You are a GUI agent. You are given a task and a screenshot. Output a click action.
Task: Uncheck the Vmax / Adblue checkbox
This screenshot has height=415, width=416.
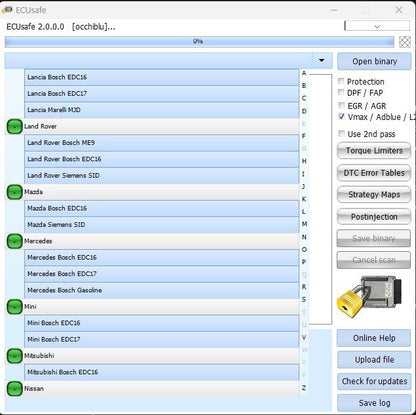341,116
